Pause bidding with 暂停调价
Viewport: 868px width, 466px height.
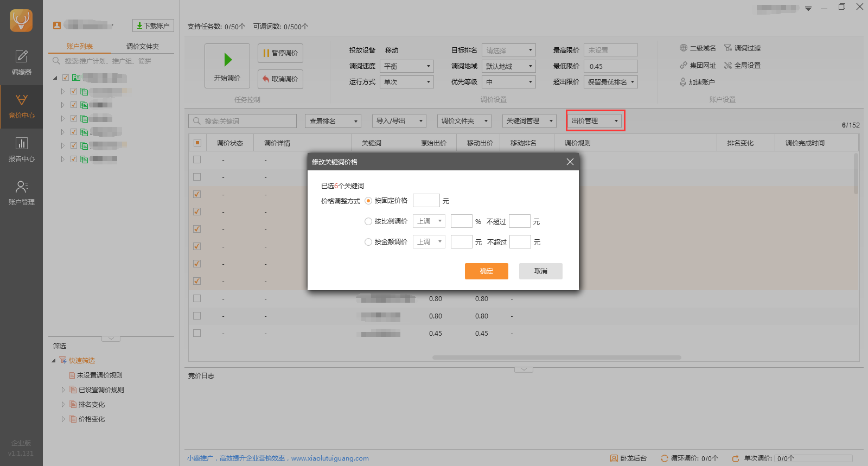[280, 53]
